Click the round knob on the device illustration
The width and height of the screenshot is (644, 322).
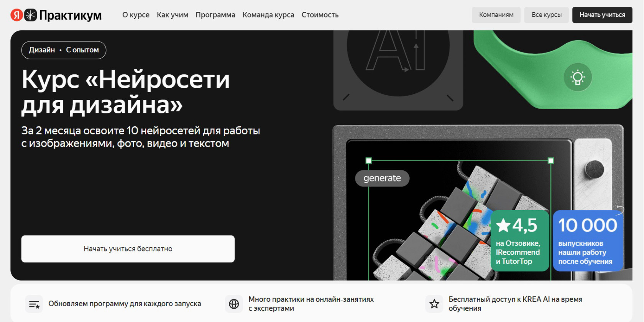(595, 170)
